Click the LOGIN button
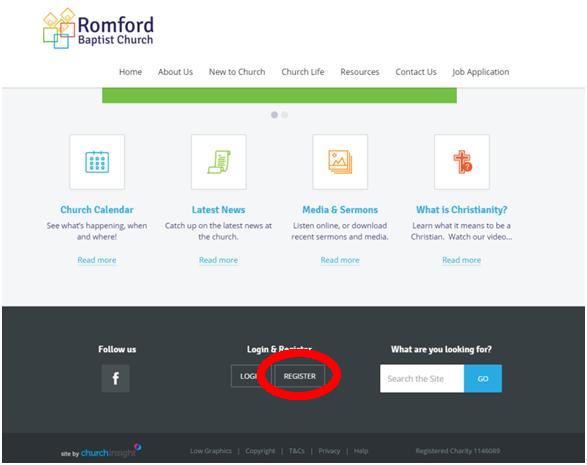Image resolution: width=587 pixels, height=465 pixels. (249, 376)
